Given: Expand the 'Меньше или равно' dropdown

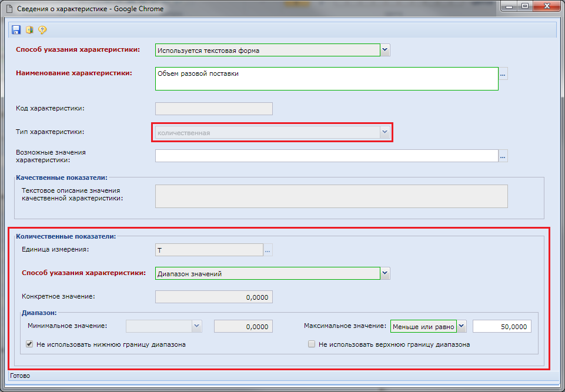Looking at the screenshot, I should (462, 326).
